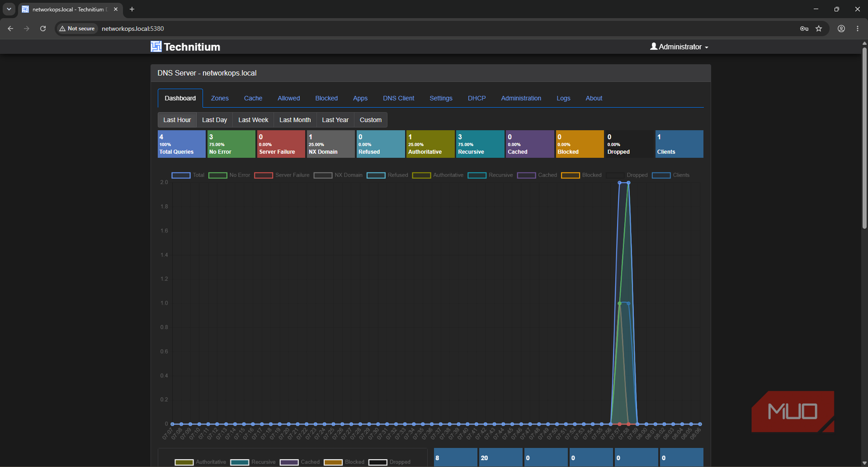Image resolution: width=868 pixels, height=467 pixels.
Task: Toggle Dropped series in top chart legend
Action: click(x=627, y=175)
